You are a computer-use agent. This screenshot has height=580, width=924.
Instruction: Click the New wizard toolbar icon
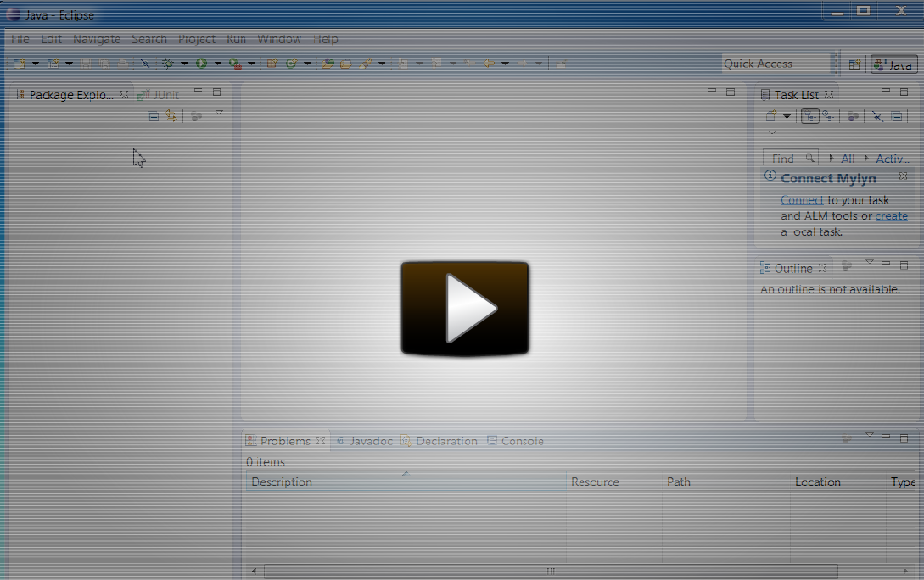click(x=19, y=64)
